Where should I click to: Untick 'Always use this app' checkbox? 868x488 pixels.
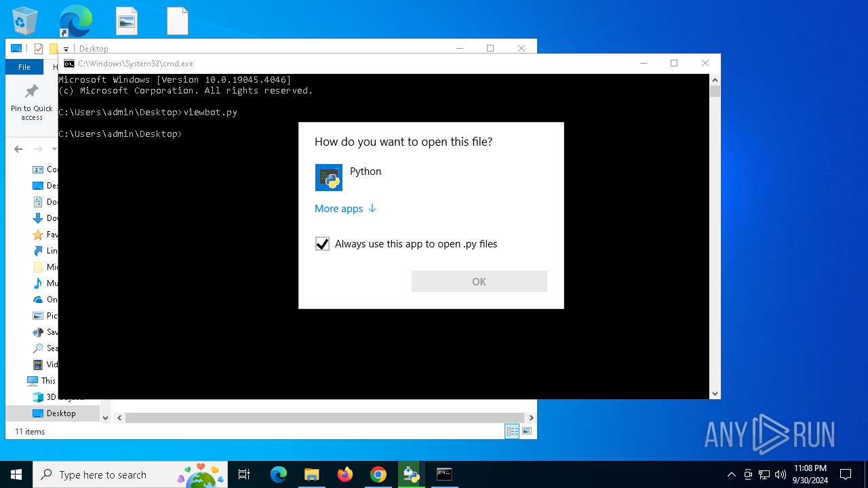[x=322, y=244]
